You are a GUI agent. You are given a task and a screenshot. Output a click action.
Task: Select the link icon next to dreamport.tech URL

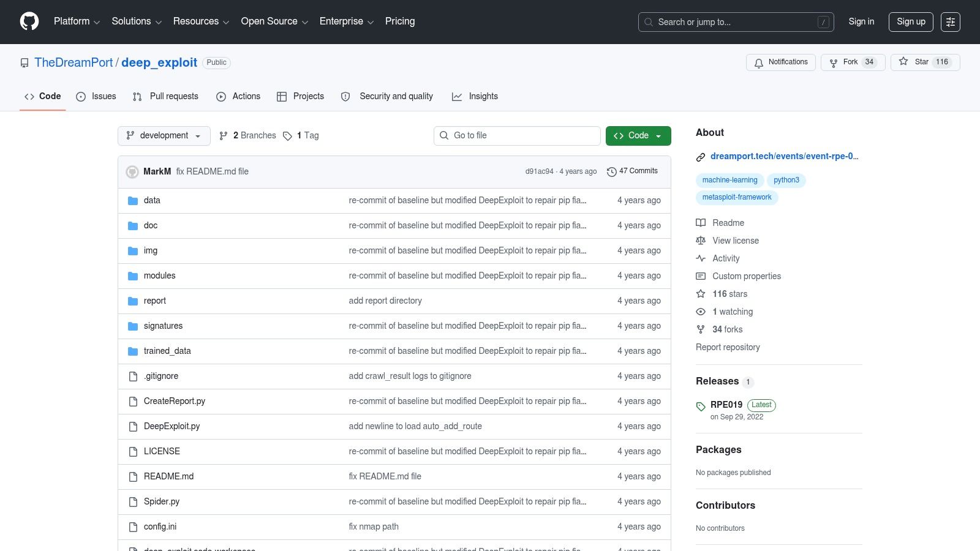701,157
